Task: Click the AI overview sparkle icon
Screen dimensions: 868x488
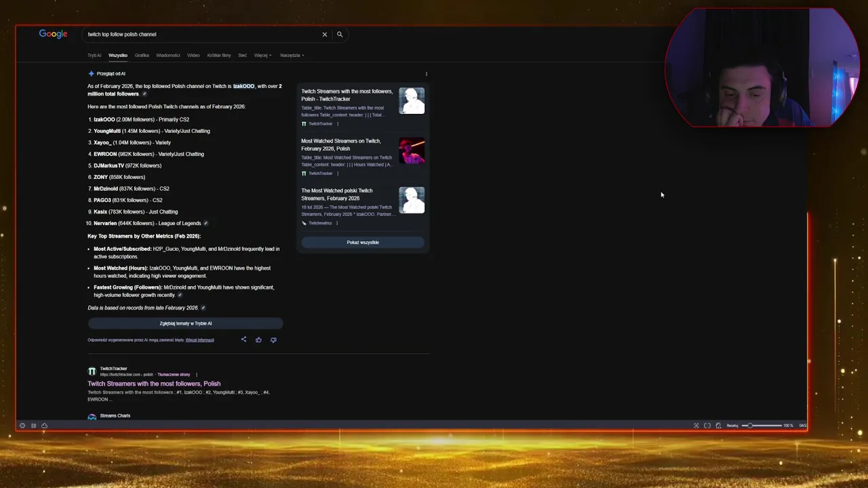Action: pyautogui.click(x=91, y=73)
